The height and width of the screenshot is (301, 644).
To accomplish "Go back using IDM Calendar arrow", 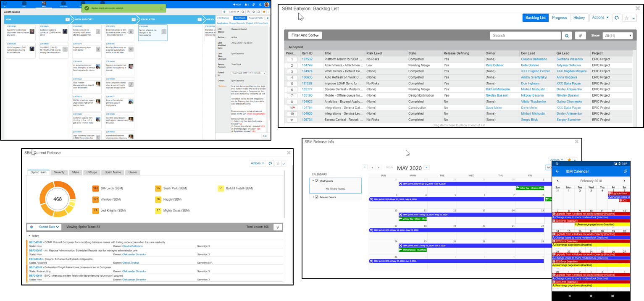I will (x=557, y=171).
